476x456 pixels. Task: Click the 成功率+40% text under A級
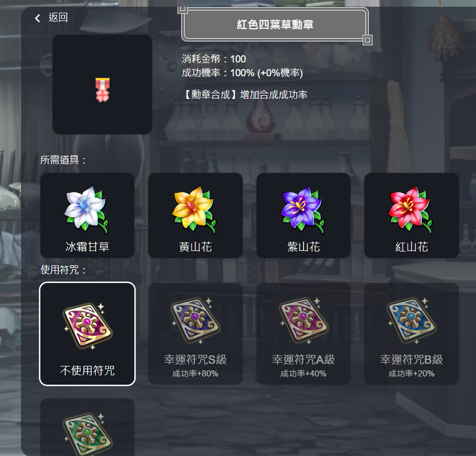click(x=304, y=374)
